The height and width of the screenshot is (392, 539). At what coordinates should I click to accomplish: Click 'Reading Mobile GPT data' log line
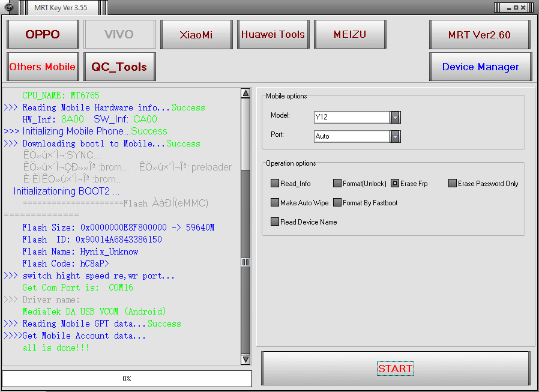[x=92, y=324]
